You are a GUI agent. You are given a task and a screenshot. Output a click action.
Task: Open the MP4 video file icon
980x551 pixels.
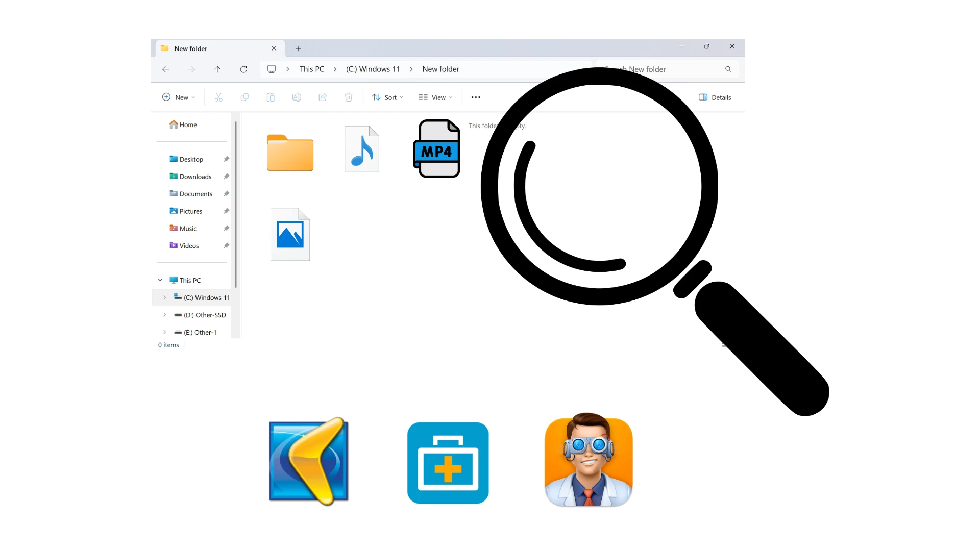click(437, 148)
